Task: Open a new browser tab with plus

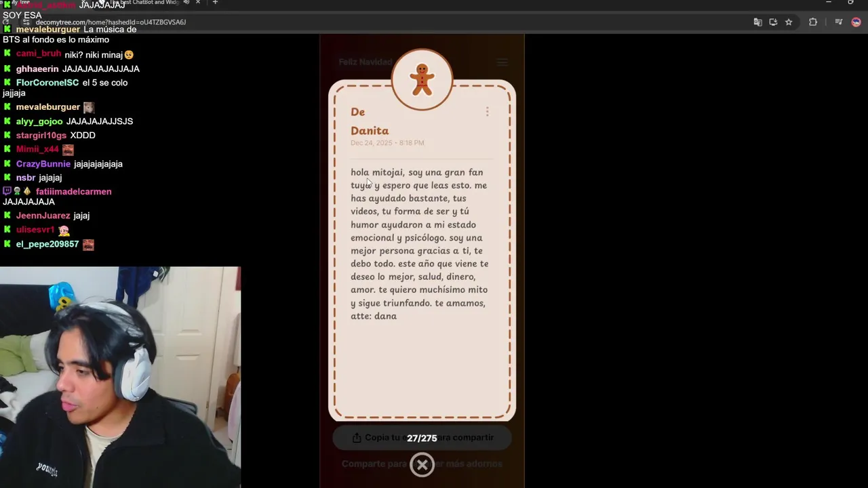Action: [x=215, y=3]
